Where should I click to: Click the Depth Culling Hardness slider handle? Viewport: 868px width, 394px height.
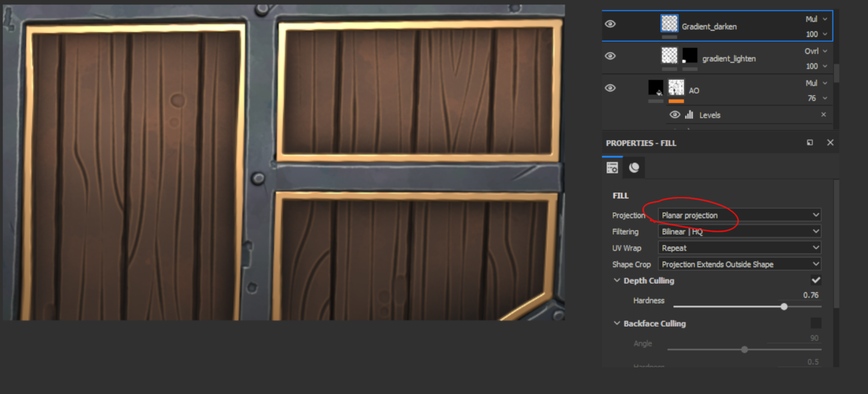784,307
